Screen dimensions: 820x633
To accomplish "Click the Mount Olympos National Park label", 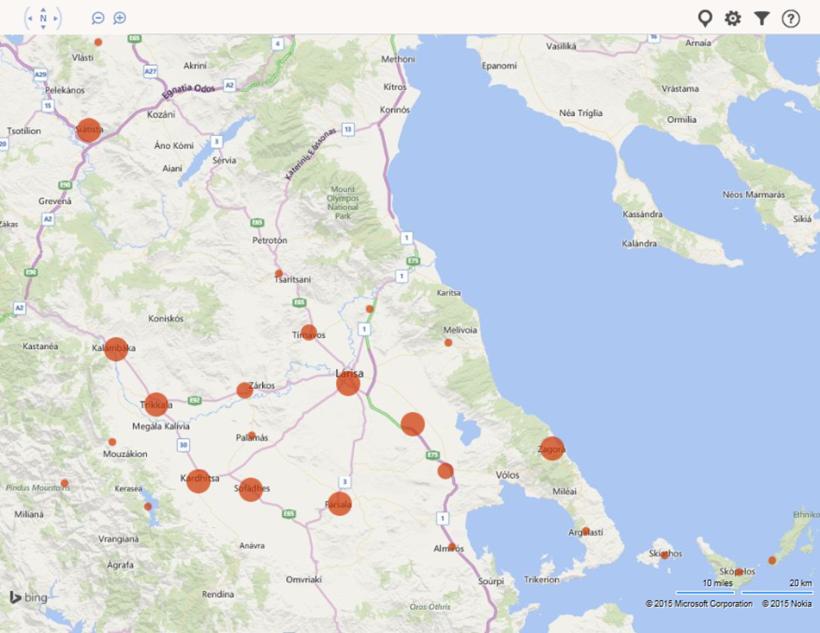I will [x=343, y=202].
